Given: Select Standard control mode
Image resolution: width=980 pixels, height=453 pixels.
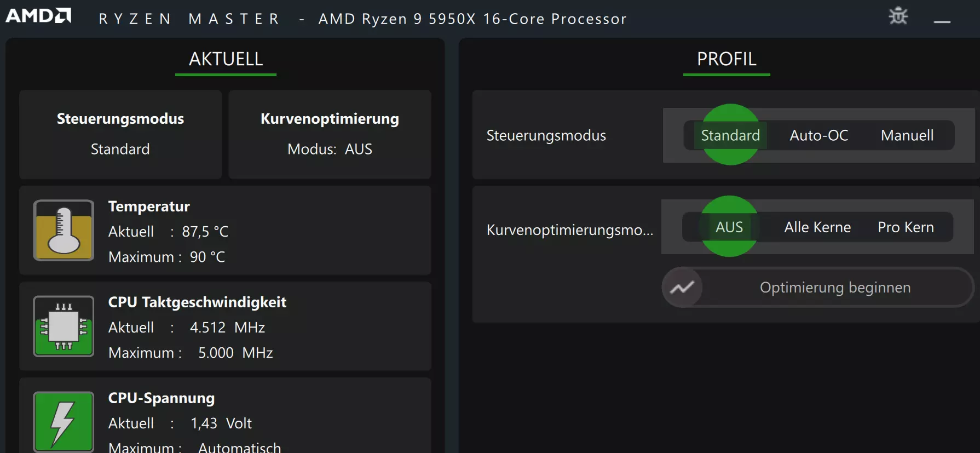Looking at the screenshot, I should pos(730,135).
